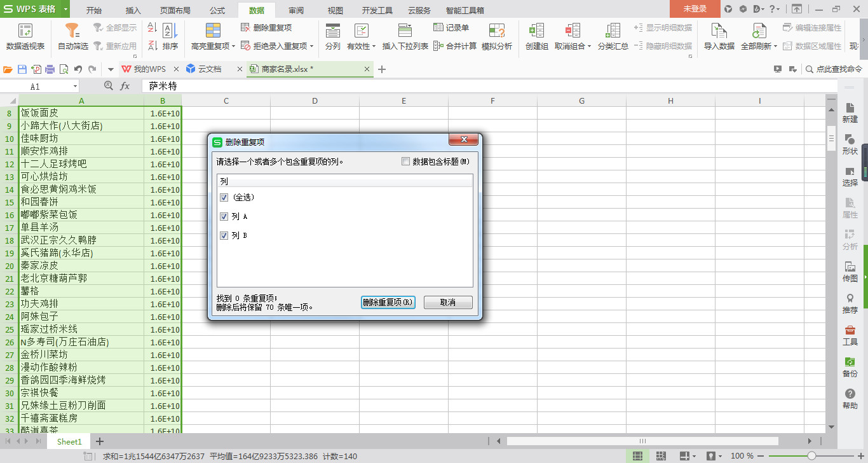The height and width of the screenshot is (463, 868).
Task: Expand 高亮重复项 dropdown
Action: (x=233, y=46)
